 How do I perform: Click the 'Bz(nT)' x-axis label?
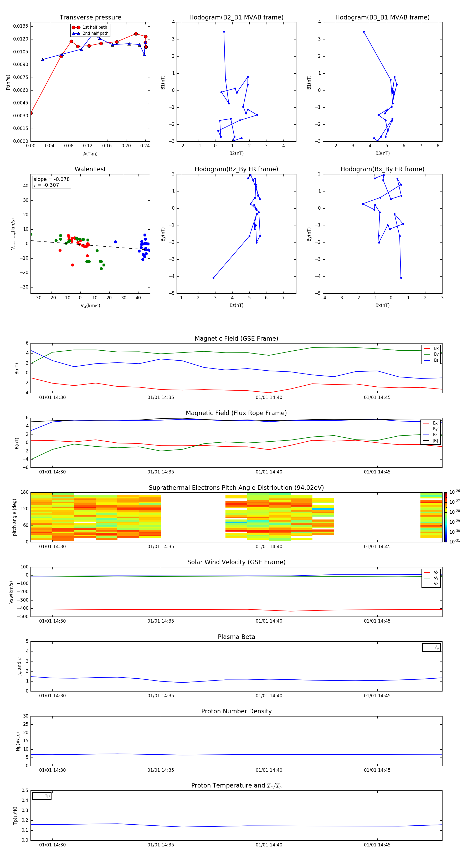236,305
